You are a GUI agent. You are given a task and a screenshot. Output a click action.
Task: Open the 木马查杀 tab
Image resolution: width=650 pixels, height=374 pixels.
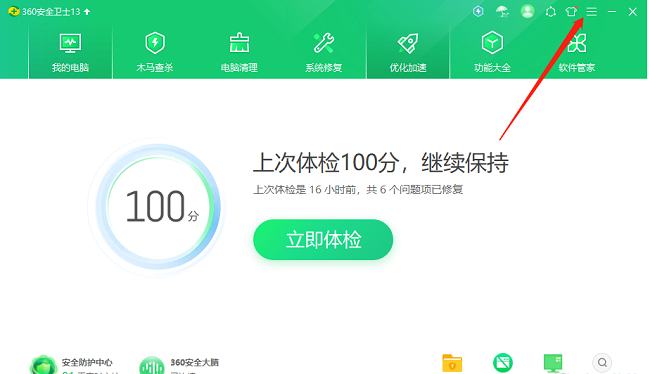click(x=155, y=53)
